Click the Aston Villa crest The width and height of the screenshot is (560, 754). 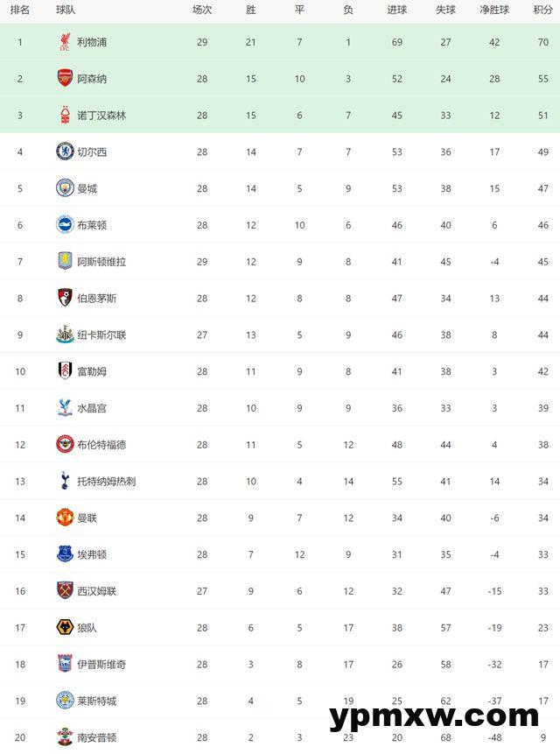click(x=65, y=261)
